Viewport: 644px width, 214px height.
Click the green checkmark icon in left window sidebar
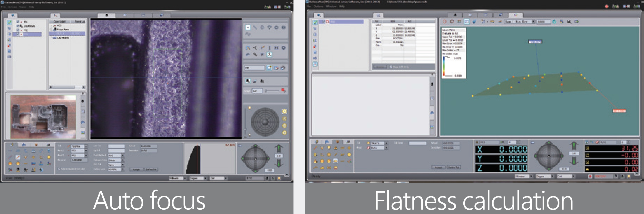[10, 22]
